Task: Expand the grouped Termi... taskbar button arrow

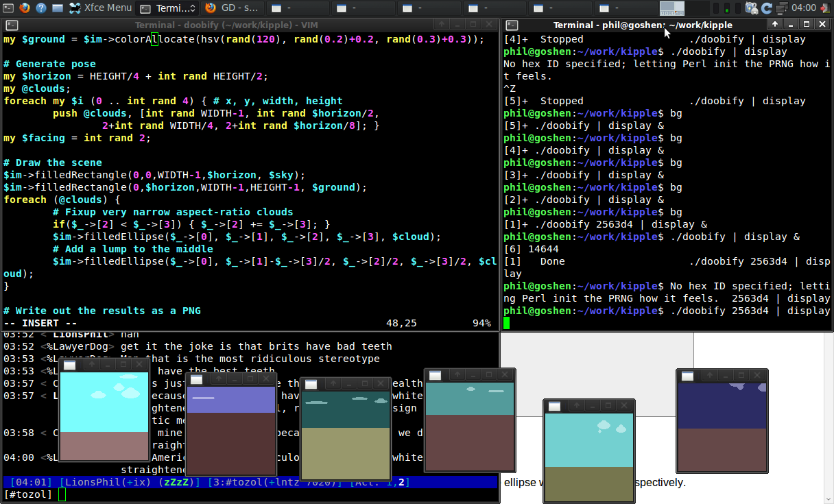Action: 191,8
